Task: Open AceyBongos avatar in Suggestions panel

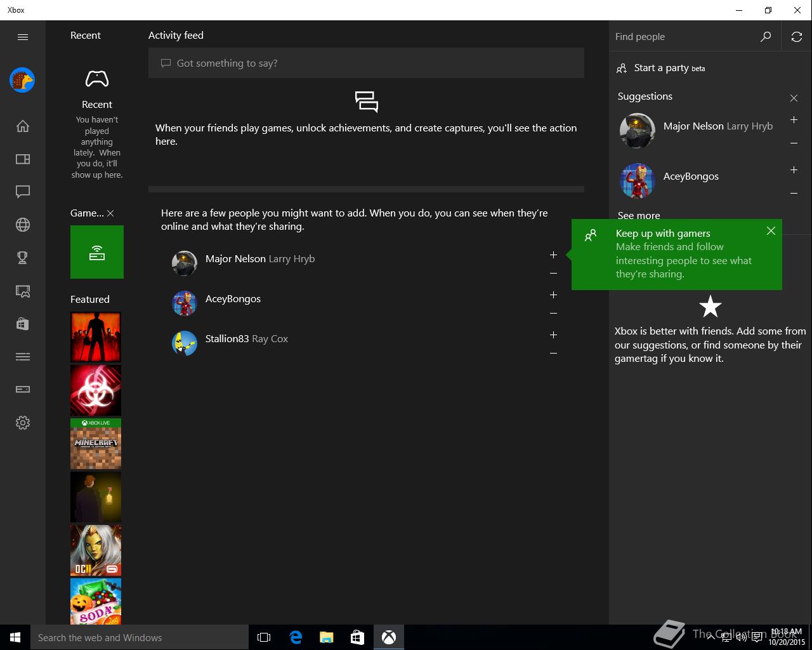Action: (x=637, y=181)
